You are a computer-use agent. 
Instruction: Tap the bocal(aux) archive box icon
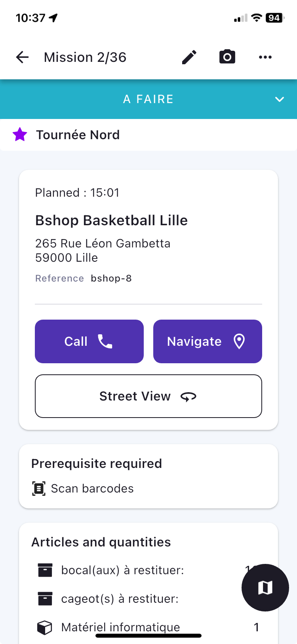tap(45, 570)
